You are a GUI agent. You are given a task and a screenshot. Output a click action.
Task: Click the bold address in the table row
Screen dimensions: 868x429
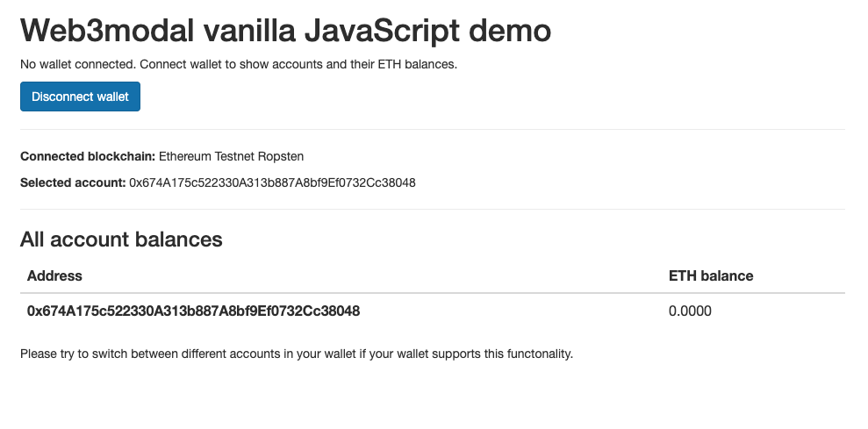(x=194, y=311)
